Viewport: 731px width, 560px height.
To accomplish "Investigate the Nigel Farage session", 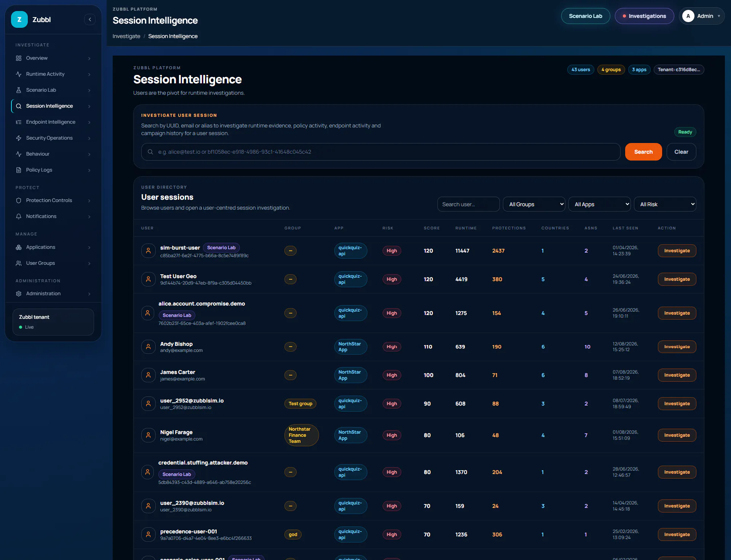I will pos(677,435).
